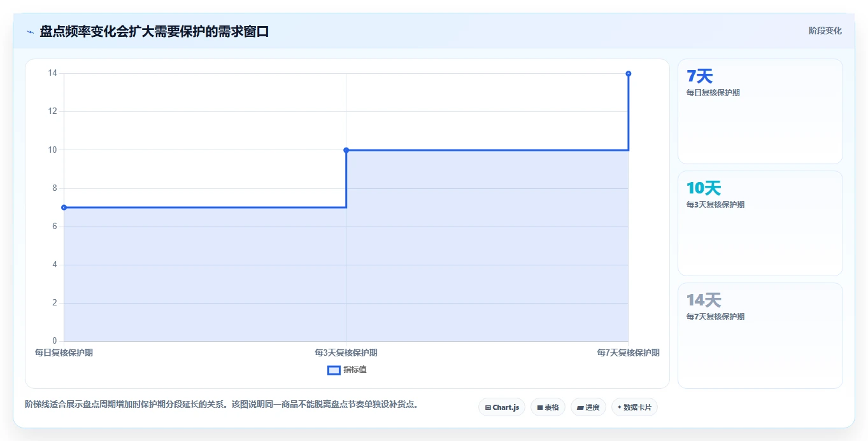Click the data point at value 10
The width and height of the screenshot is (868, 441).
[346, 150]
